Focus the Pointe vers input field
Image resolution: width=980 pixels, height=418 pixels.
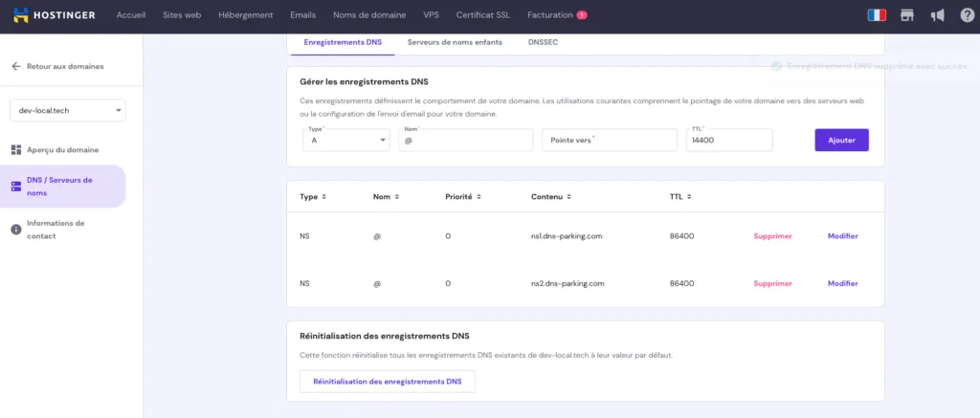(x=610, y=140)
